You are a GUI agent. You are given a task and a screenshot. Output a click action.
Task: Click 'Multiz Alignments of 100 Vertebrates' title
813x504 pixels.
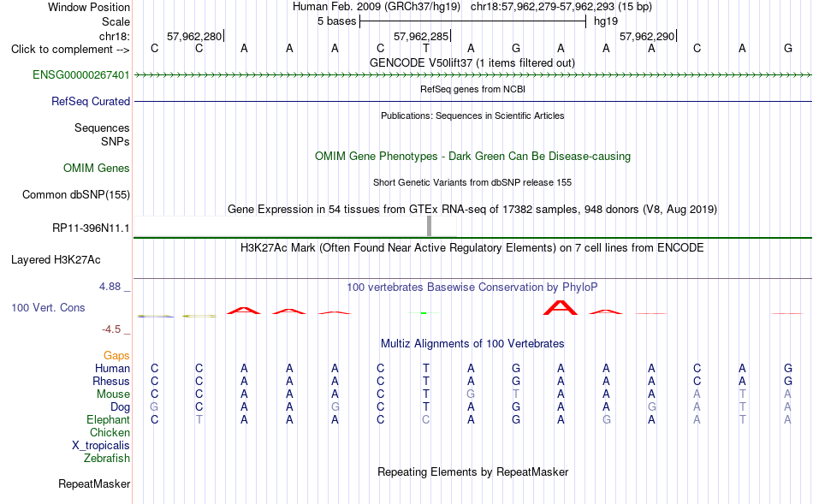click(x=472, y=343)
